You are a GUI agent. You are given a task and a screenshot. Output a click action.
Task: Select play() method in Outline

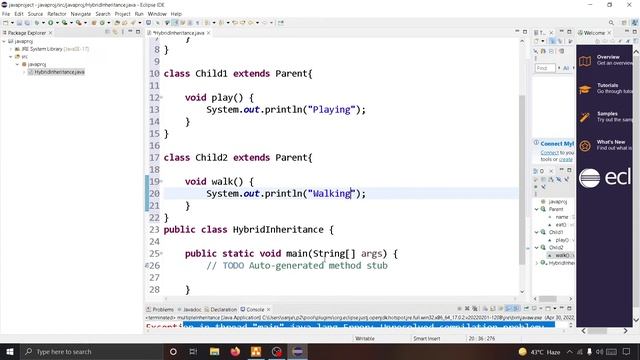click(x=562, y=240)
